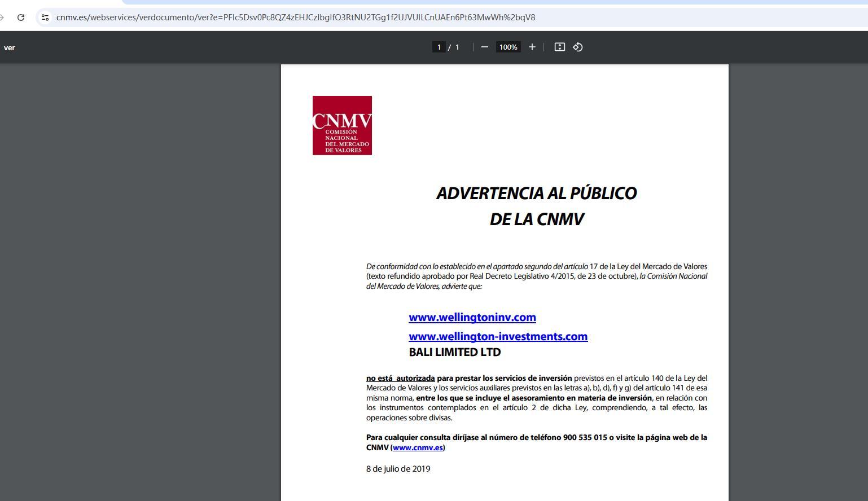
Task: Click the "BALI LIMITED LTD" text
Action: click(454, 352)
